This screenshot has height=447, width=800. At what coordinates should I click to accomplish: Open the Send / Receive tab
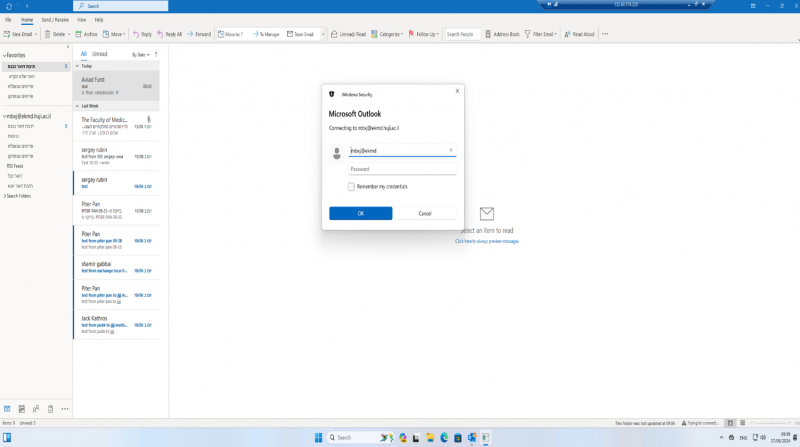55,20
